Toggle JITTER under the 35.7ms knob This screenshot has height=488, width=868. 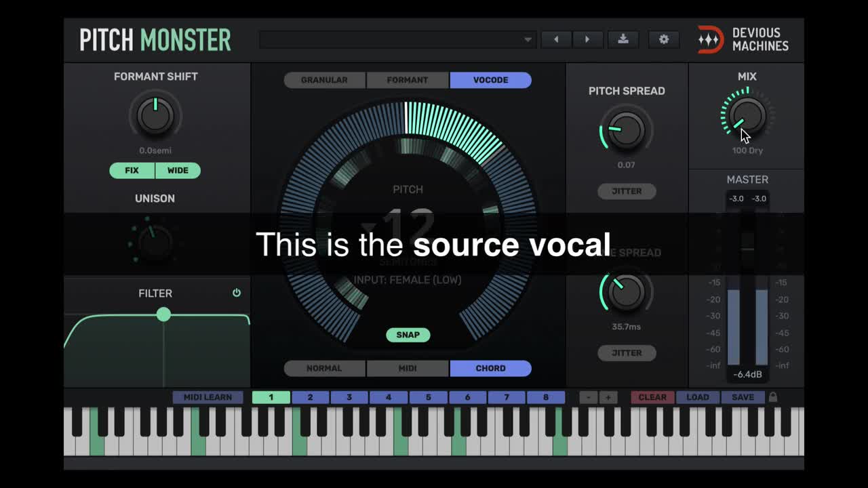click(x=627, y=352)
